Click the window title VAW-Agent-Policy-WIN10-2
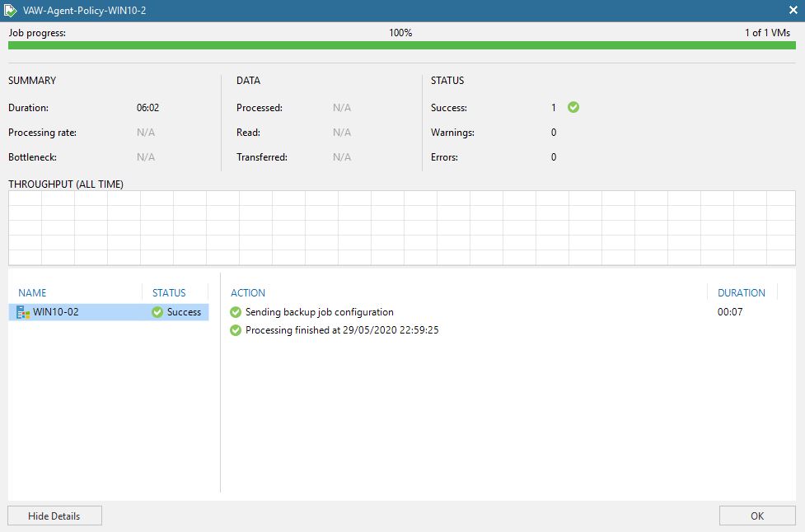Image resolution: width=805 pixels, height=532 pixels. click(84, 10)
